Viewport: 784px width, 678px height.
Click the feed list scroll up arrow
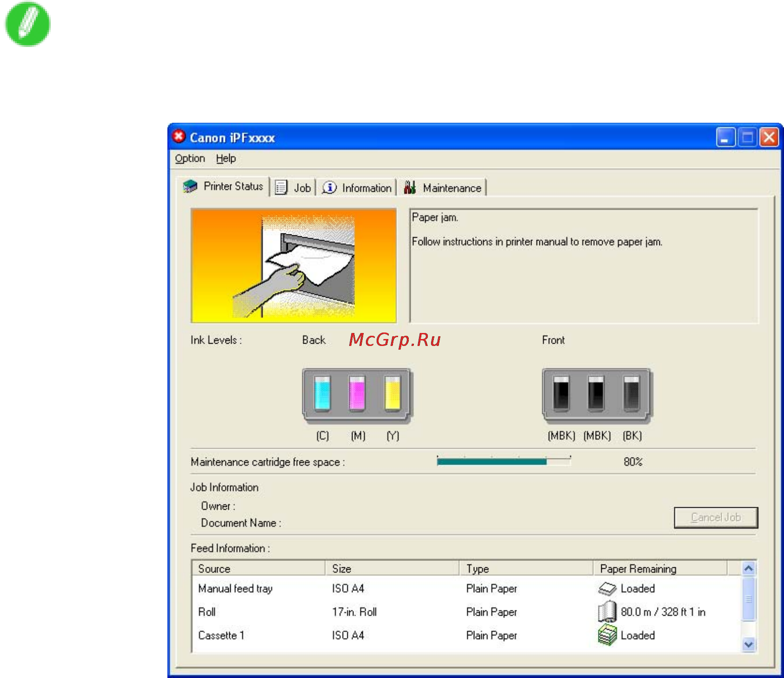coord(749,568)
